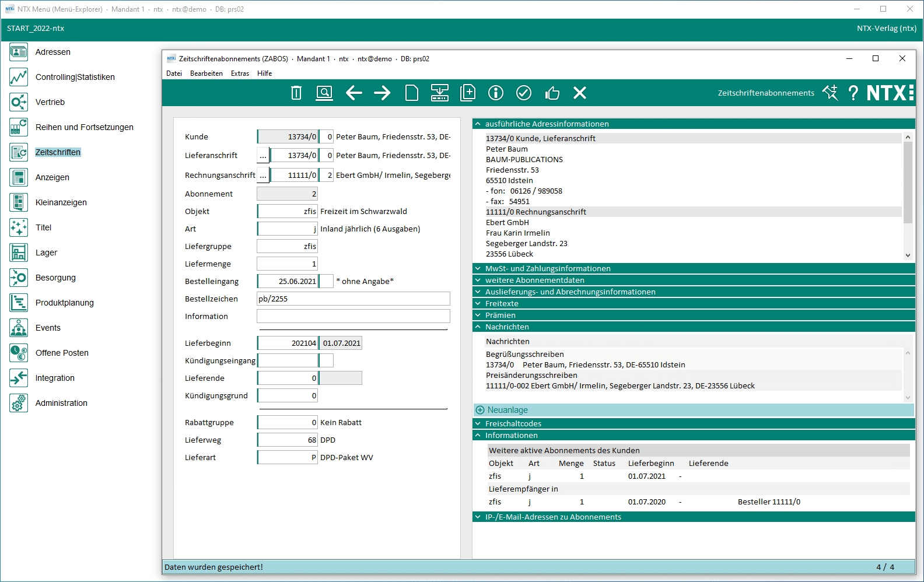Open the Bearbeiten menu

(206, 73)
